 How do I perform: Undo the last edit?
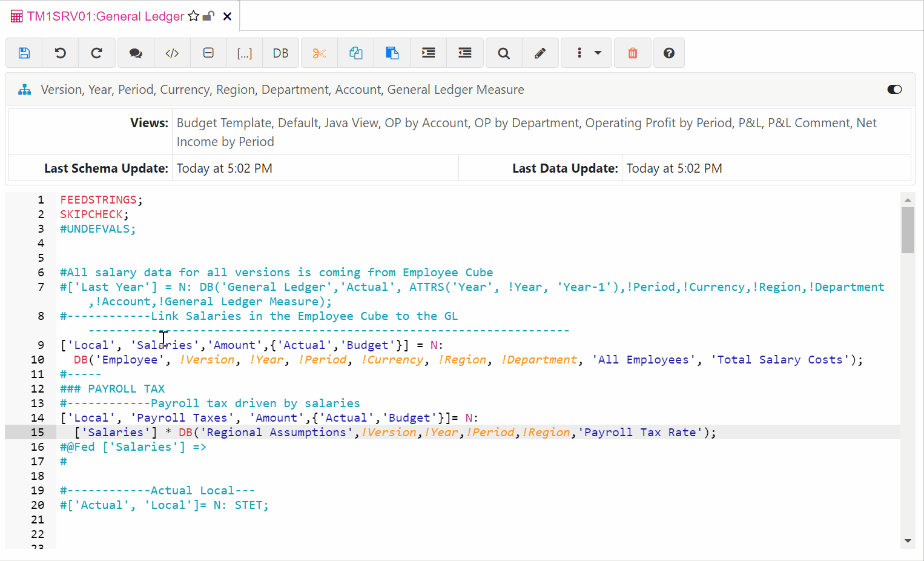click(60, 53)
